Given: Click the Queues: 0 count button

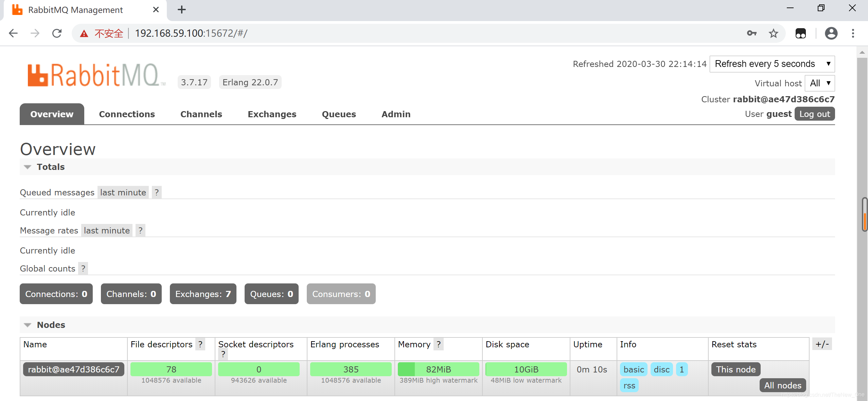Looking at the screenshot, I should 271,294.
